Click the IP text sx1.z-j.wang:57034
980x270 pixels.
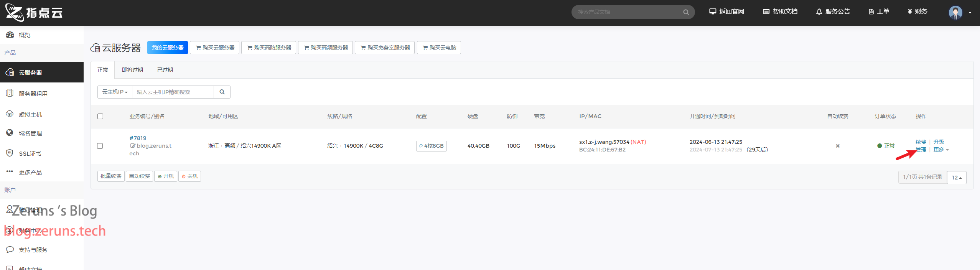click(x=604, y=142)
